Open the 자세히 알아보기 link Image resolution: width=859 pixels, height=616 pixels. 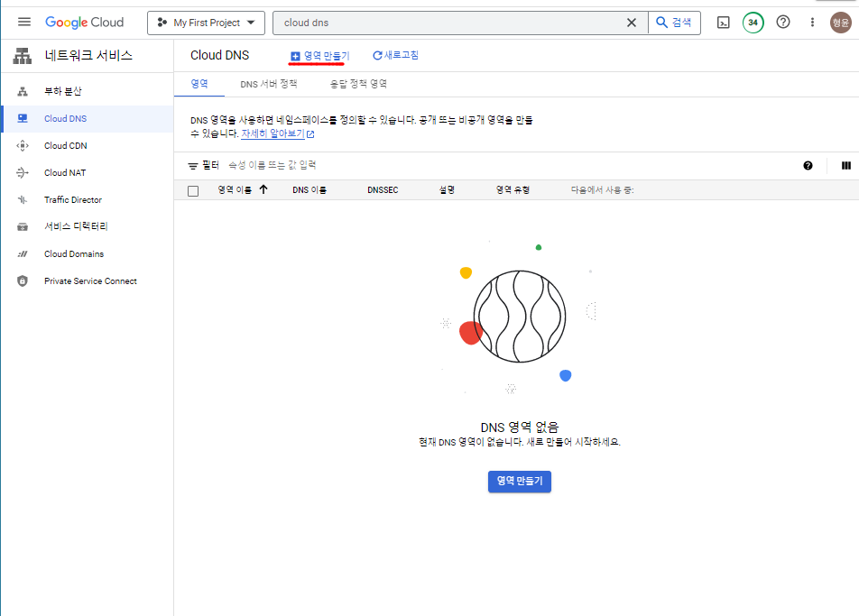click(272, 133)
